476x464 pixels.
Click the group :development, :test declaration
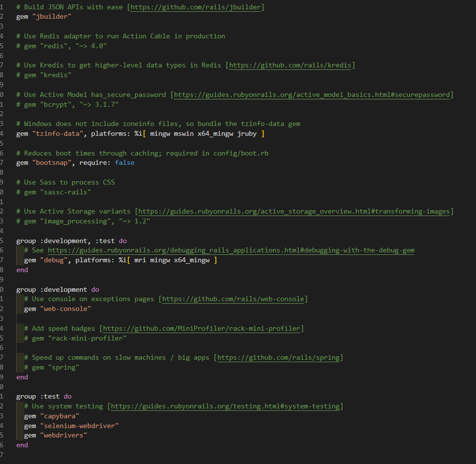(66, 240)
